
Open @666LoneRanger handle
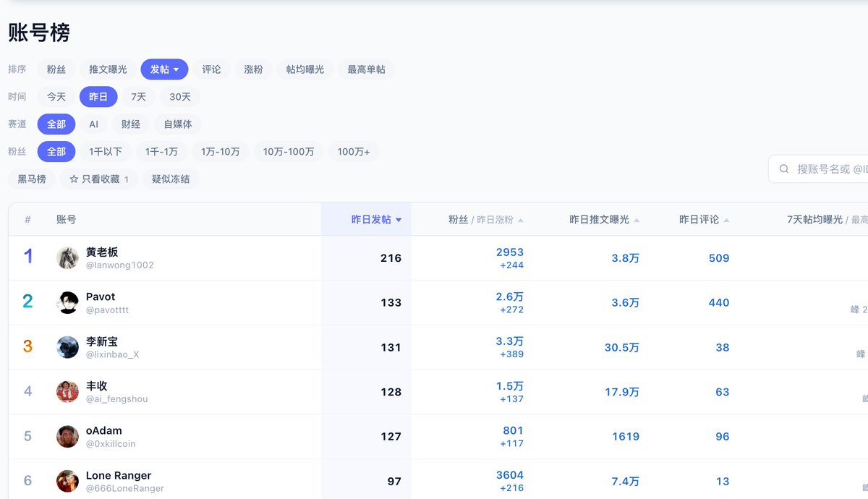coord(124,489)
